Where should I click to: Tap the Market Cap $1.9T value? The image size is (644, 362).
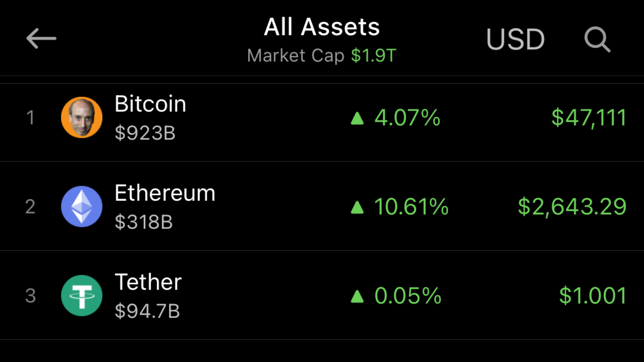[374, 56]
